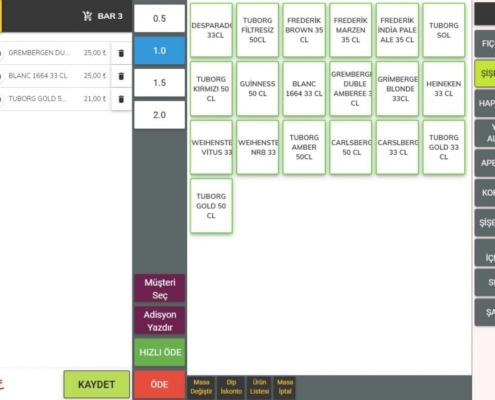Screen dimensions: 495x400
Task: Add FREDERİK İNDİA PALE ALE 35 CL
Action: (x=397, y=30)
